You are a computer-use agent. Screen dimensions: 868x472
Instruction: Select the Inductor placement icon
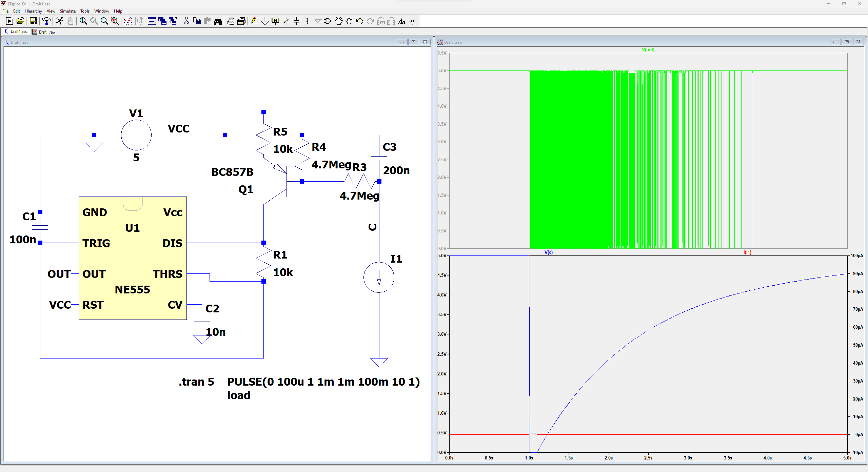[307, 21]
